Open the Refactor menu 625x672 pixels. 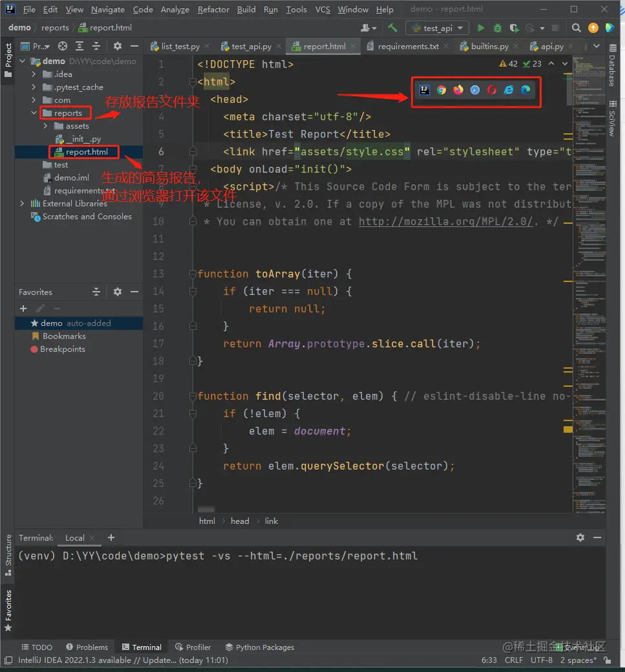pyautogui.click(x=213, y=10)
